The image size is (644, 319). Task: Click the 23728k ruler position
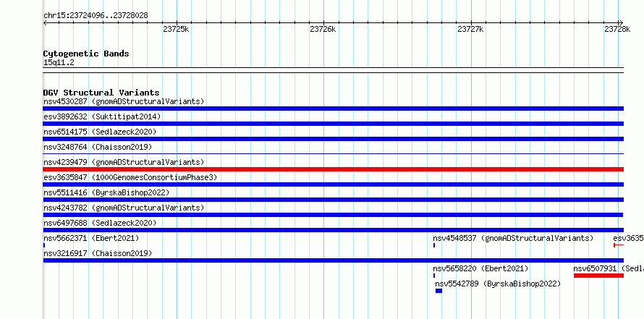coord(617,29)
